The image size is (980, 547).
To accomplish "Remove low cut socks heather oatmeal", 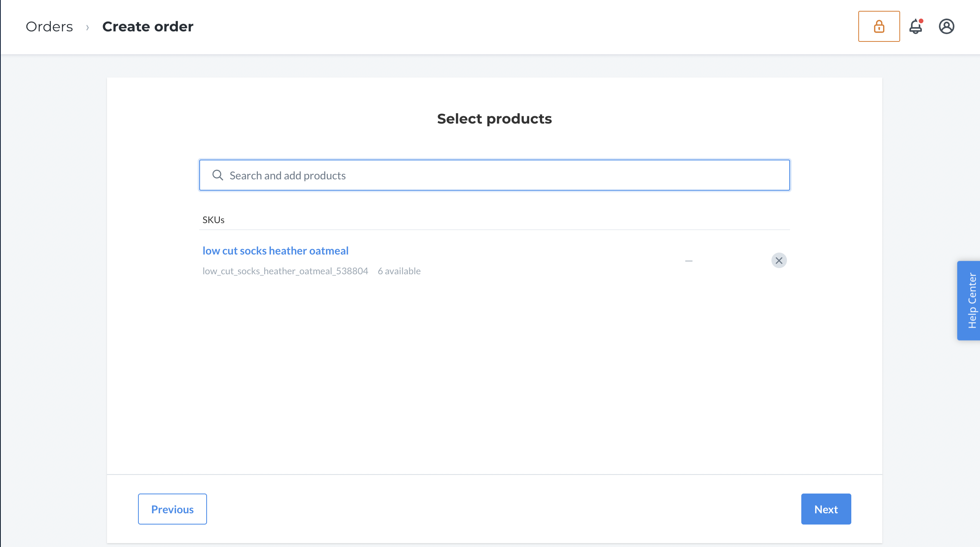I will point(779,260).
